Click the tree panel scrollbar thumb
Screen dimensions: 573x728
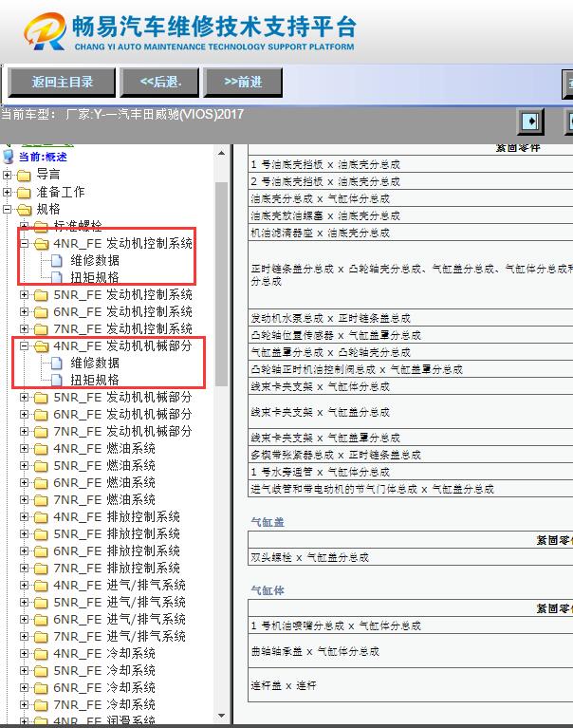click(x=221, y=284)
